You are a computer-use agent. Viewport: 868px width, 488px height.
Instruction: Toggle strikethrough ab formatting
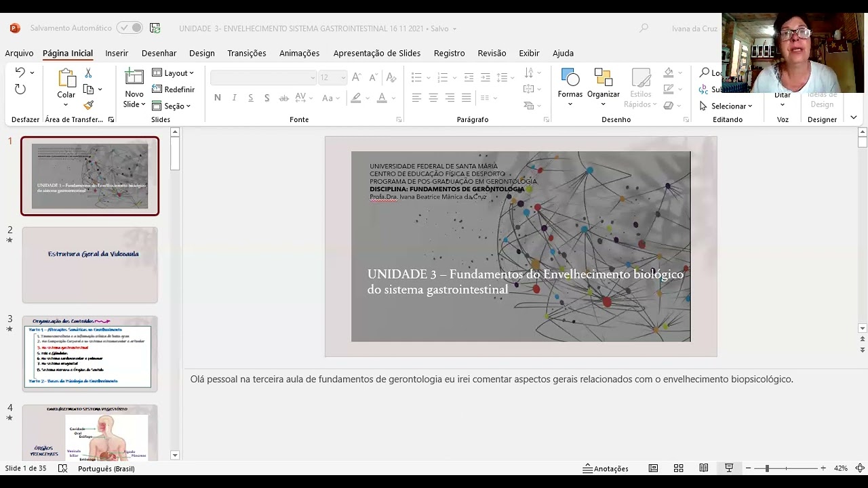(x=283, y=98)
